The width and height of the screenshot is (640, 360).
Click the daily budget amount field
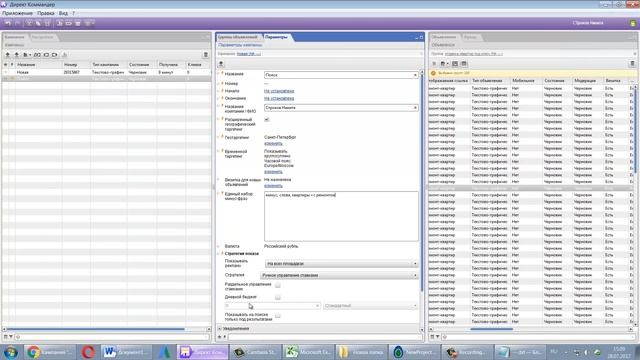(272, 306)
